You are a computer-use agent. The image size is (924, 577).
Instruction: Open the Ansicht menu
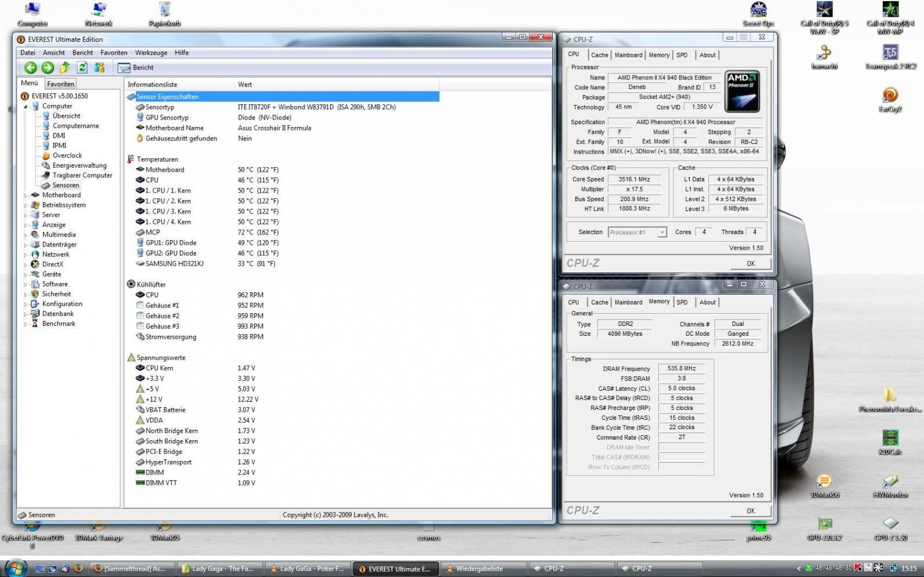[x=54, y=53]
